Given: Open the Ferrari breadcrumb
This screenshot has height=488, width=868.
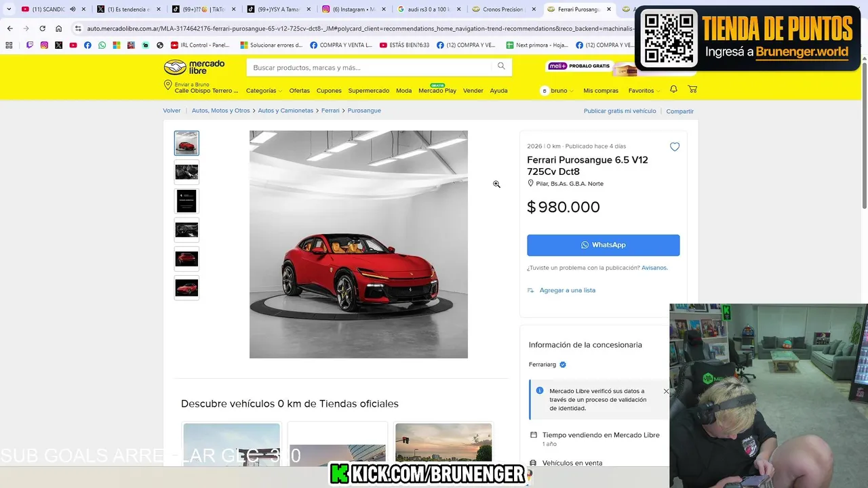Looking at the screenshot, I should tap(330, 110).
